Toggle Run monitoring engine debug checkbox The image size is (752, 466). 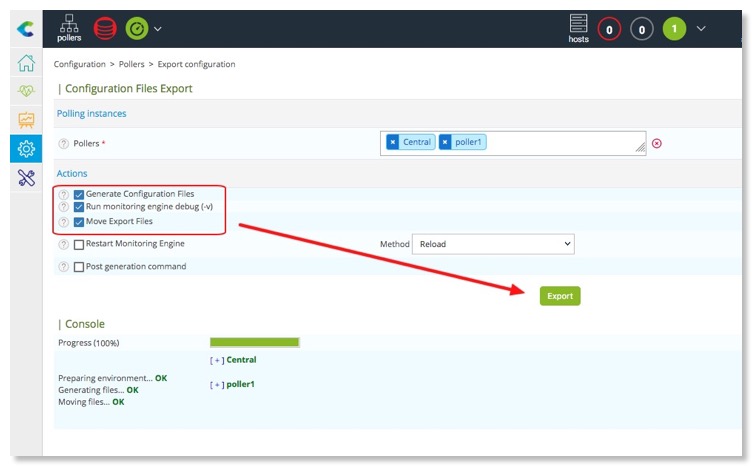[79, 207]
